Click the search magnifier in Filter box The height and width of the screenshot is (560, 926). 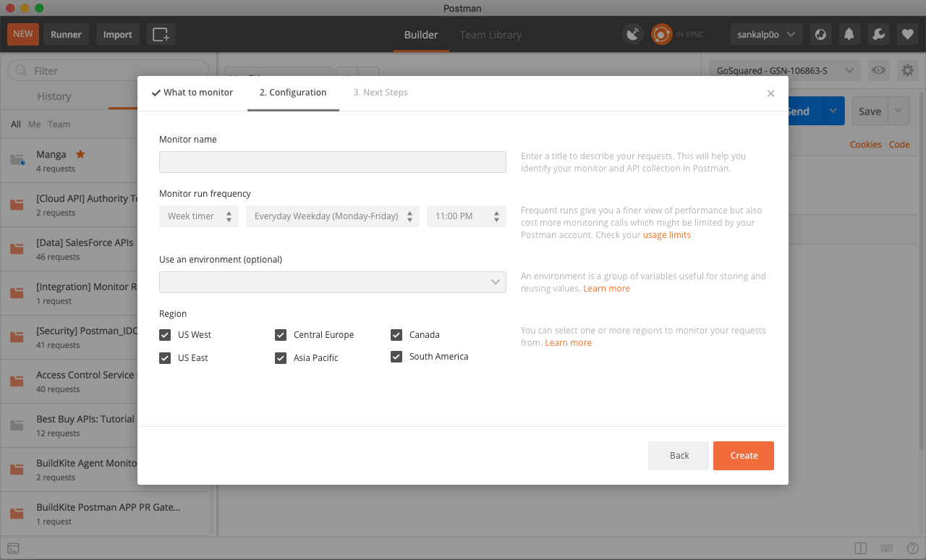coord(21,71)
